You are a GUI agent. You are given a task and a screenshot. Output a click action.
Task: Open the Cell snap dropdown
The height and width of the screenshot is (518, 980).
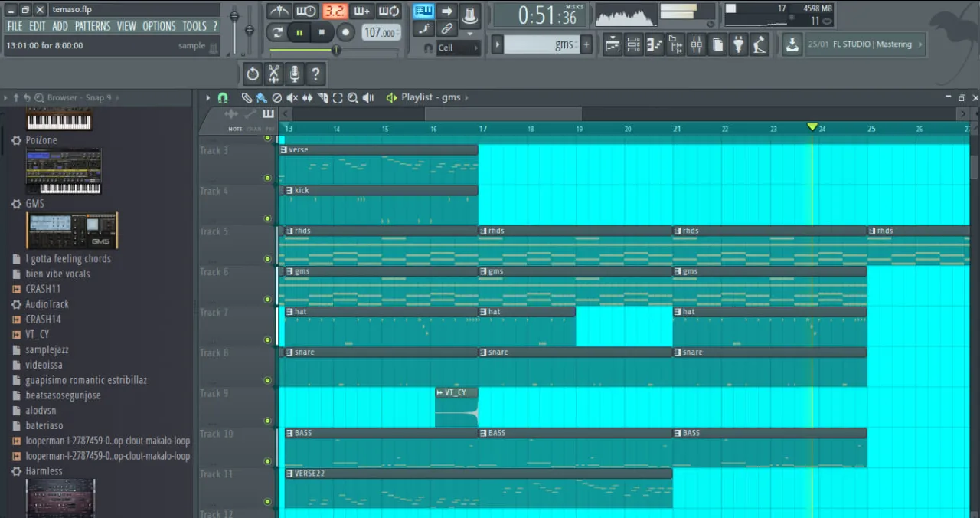coord(458,48)
